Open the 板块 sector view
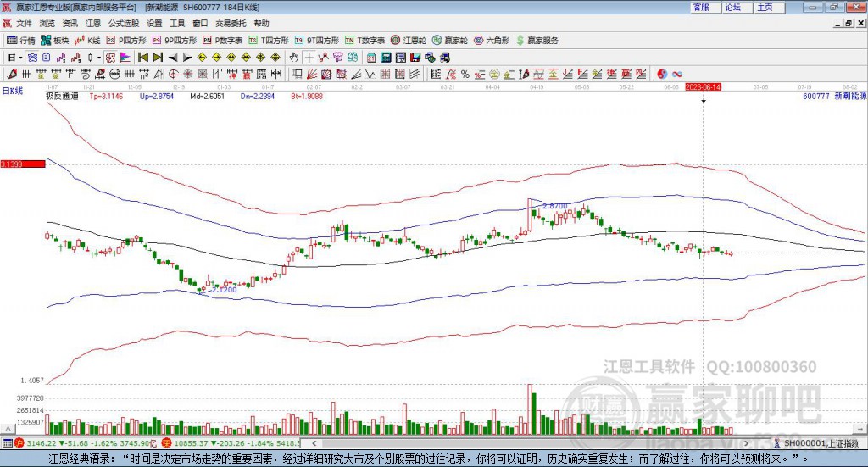 coord(55,40)
